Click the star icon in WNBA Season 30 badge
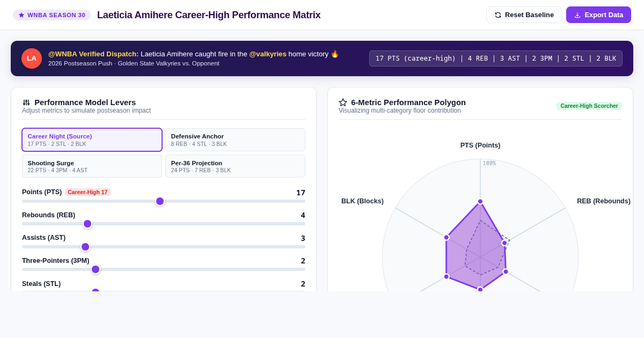The image size is (644, 338). [x=21, y=15]
